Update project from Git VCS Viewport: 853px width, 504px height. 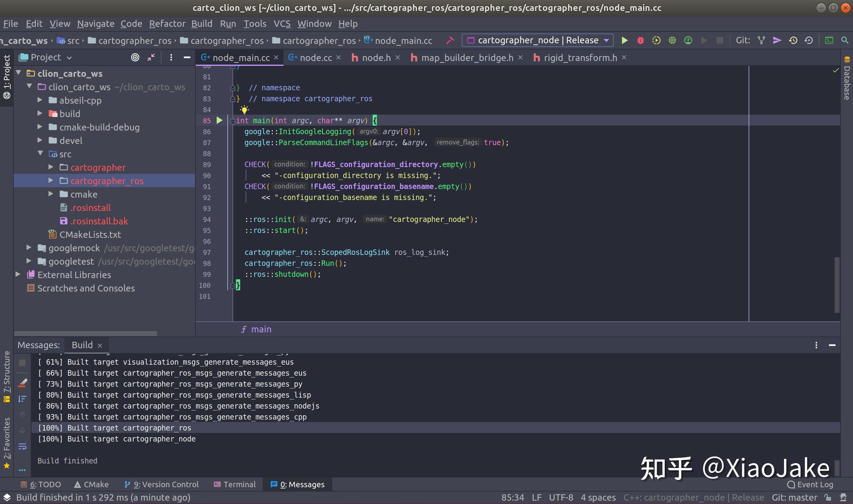793,40
